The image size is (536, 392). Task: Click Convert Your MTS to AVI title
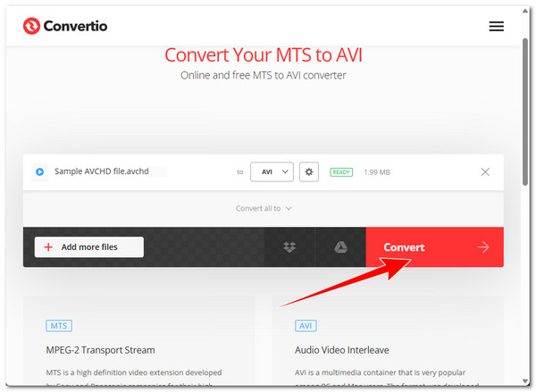pos(264,55)
